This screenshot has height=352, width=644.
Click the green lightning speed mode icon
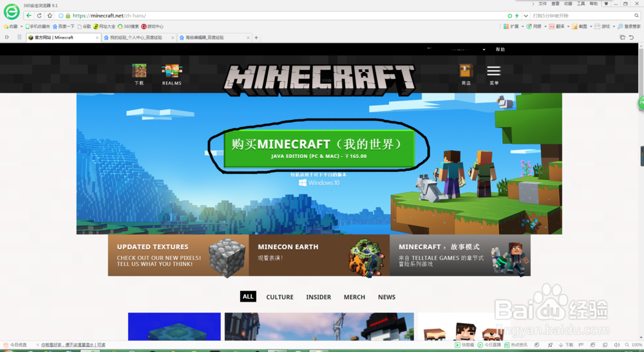(x=516, y=15)
